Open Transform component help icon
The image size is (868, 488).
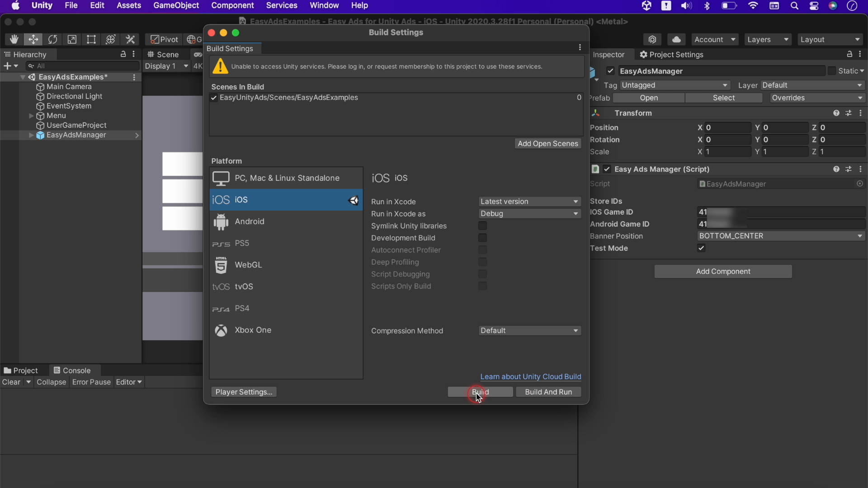pos(836,113)
